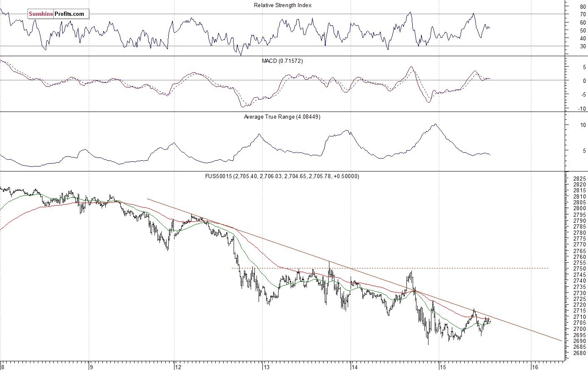Click the price axis value 2690

(x=580, y=341)
